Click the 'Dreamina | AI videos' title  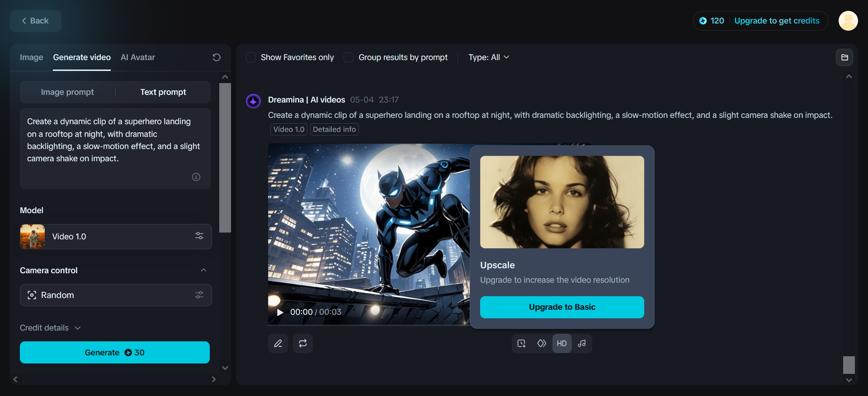point(307,100)
